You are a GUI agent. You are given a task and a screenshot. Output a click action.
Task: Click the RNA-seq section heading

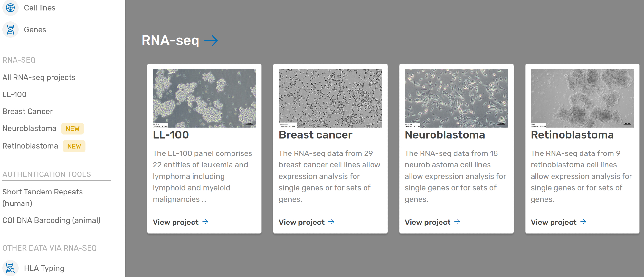coord(170,41)
